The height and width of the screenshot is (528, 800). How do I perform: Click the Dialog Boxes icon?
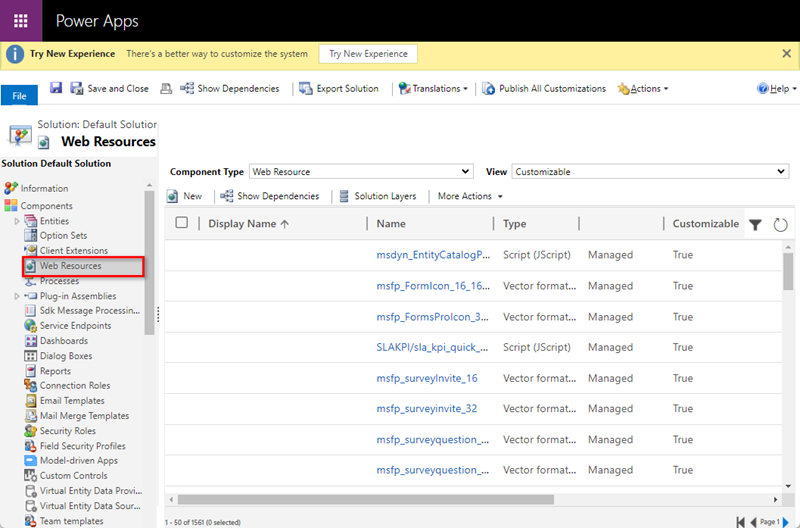click(31, 356)
